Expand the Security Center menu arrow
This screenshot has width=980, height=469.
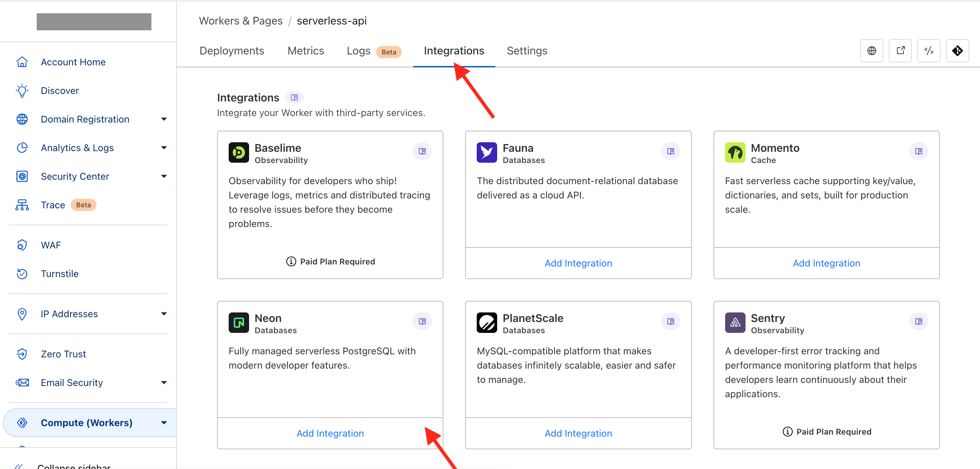(164, 176)
